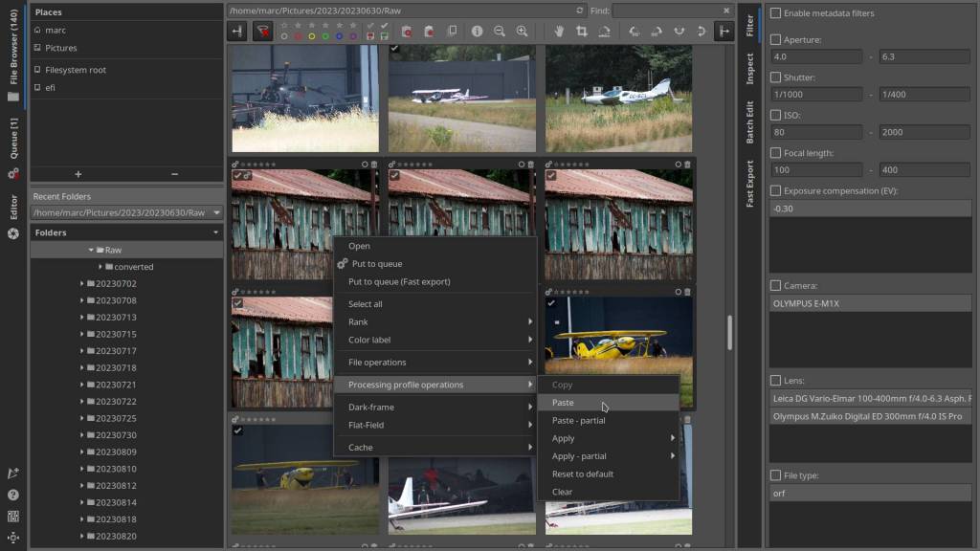Select the crop tool
The image size is (980, 551).
point(582,32)
